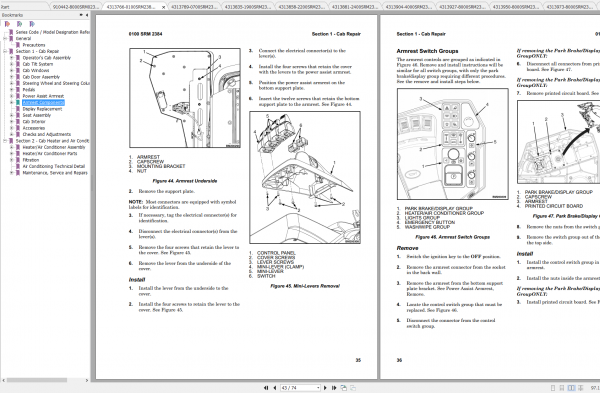Open the Checks and Adjustments bookmark

coord(47,134)
